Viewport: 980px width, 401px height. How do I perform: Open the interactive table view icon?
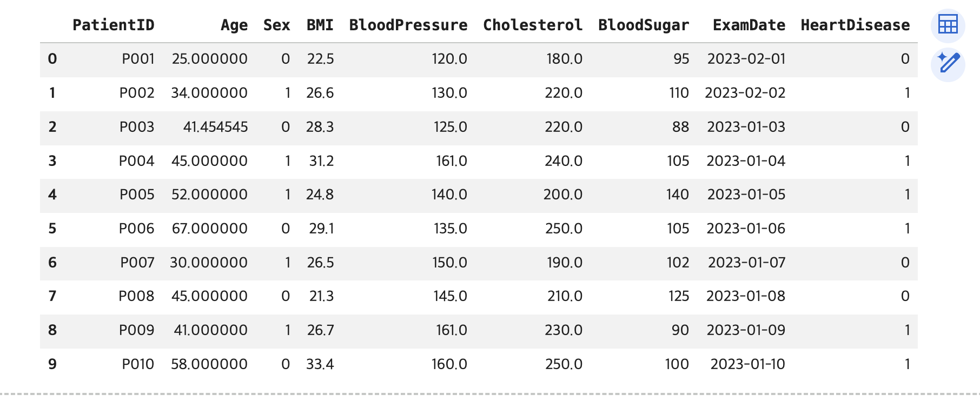click(948, 25)
